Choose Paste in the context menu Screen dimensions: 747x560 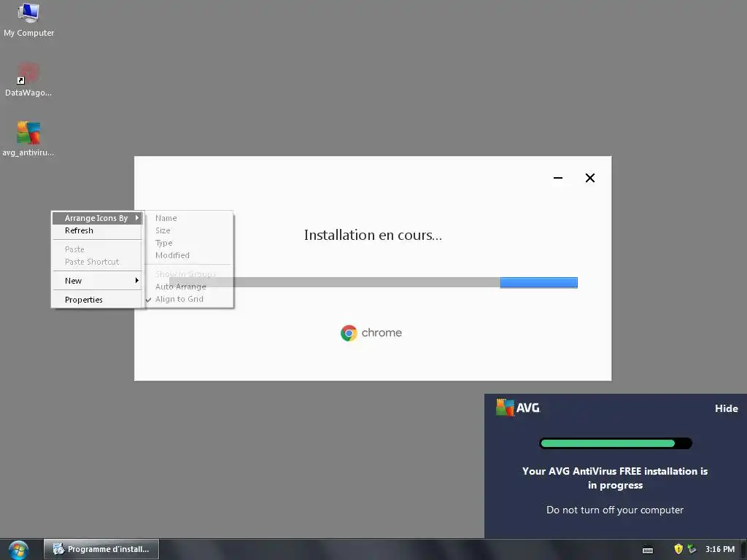click(97, 249)
